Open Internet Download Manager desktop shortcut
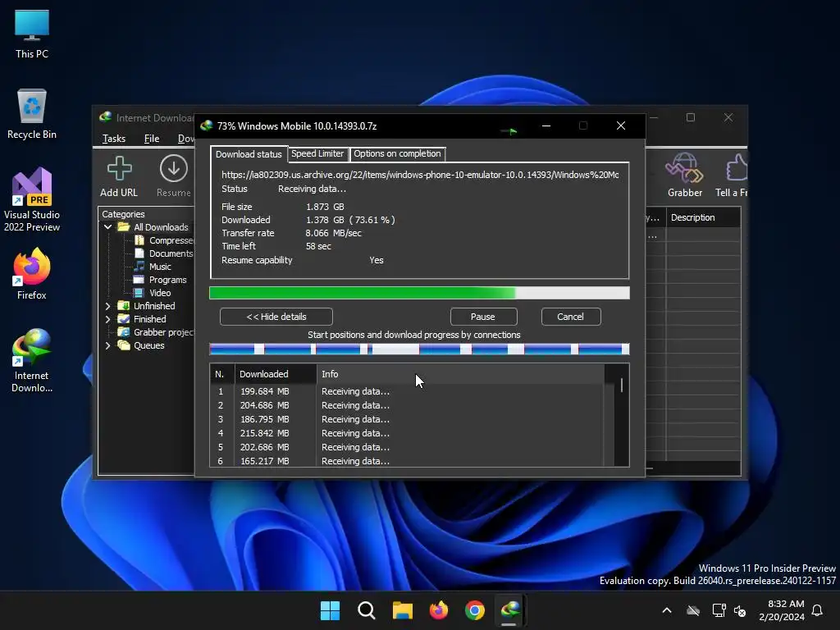This screenshot has height=630, width=840. (x=32, y=361)
